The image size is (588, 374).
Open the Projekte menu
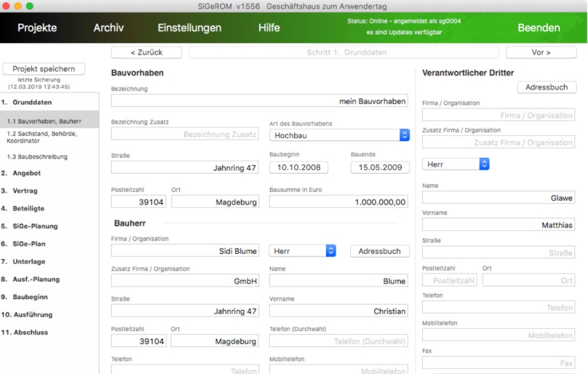pos(37,28)
